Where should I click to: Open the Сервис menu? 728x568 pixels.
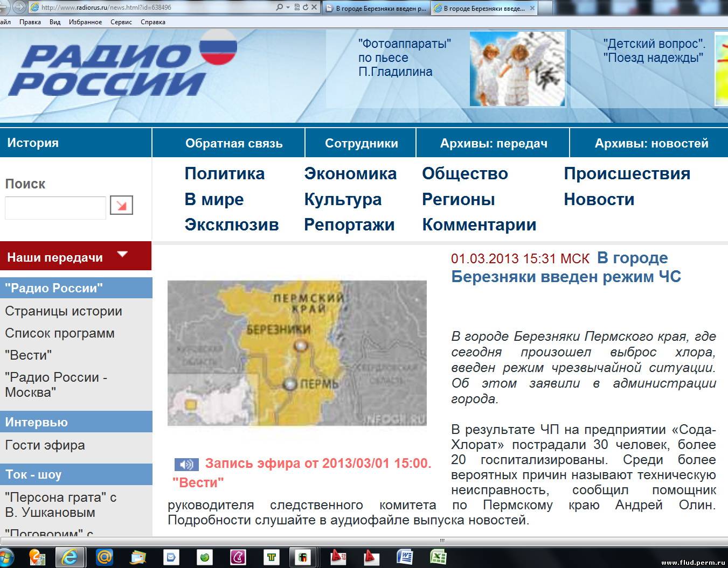coord(121,22)
